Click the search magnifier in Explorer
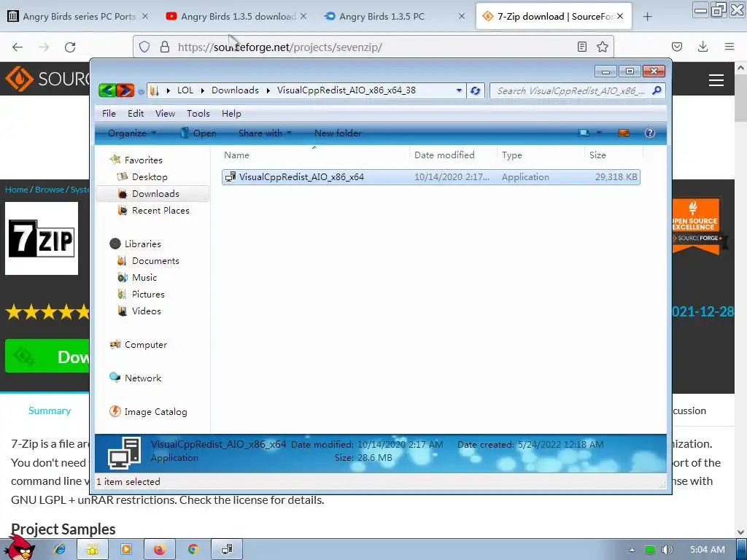This screenshot has width=747, height=560. point(657,90)
